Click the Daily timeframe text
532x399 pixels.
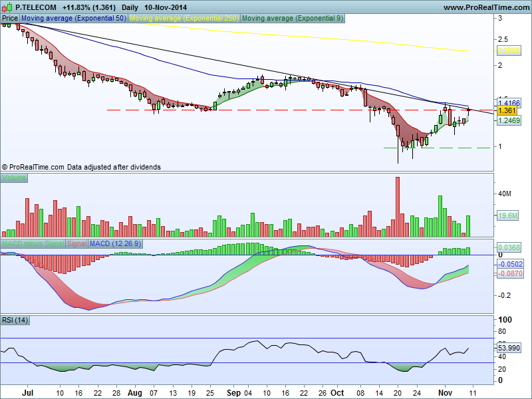[x=130, y=7]
